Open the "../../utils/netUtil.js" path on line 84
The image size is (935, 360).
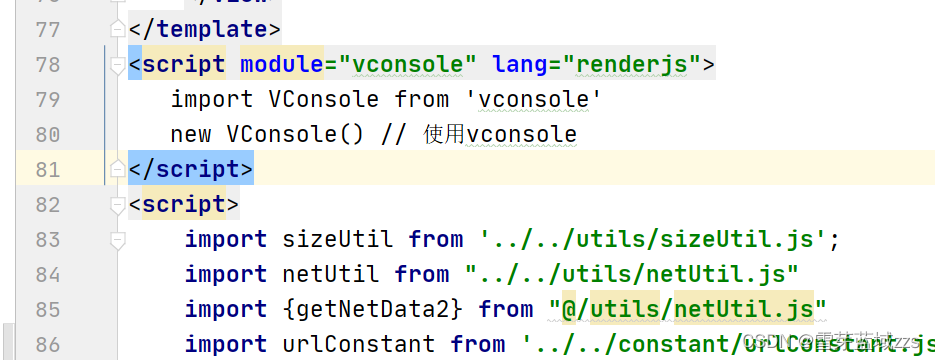pyautogui.click(x=631, y=275)
